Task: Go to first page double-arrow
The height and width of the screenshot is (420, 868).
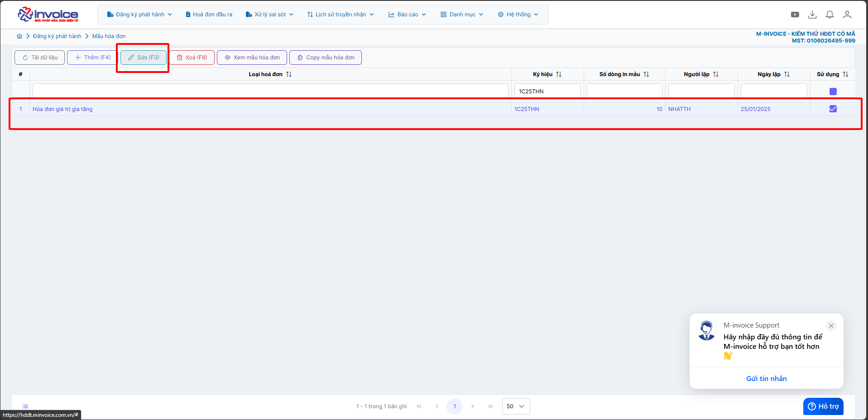Action: click(419, 406)
